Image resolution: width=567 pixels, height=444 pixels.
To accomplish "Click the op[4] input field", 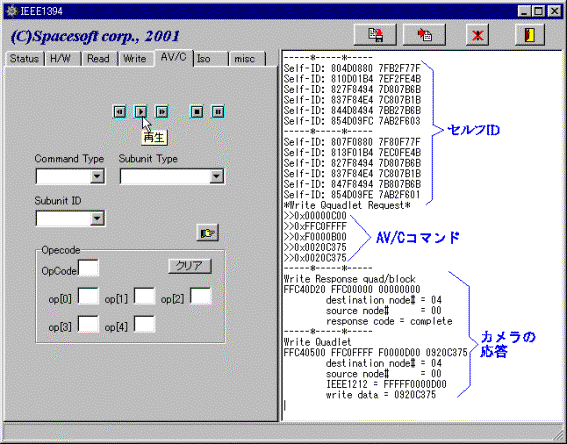I will [145, 324].
